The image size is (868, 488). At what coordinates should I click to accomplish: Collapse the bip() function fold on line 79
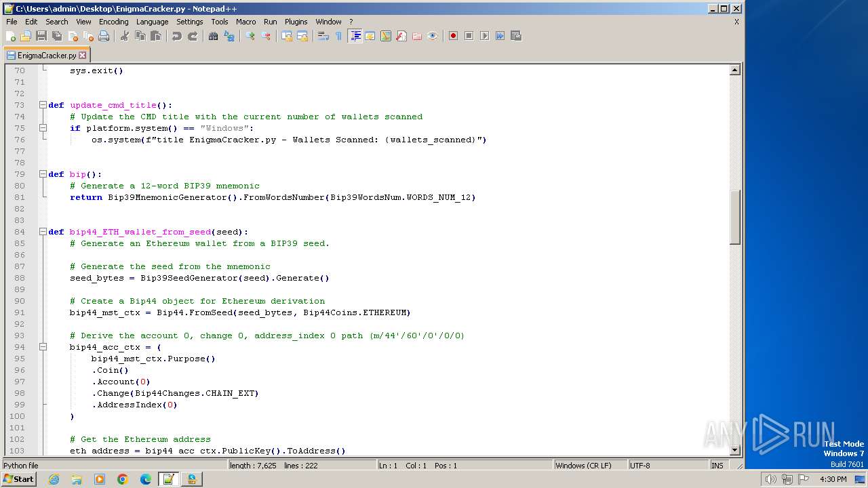click(43, 174)
